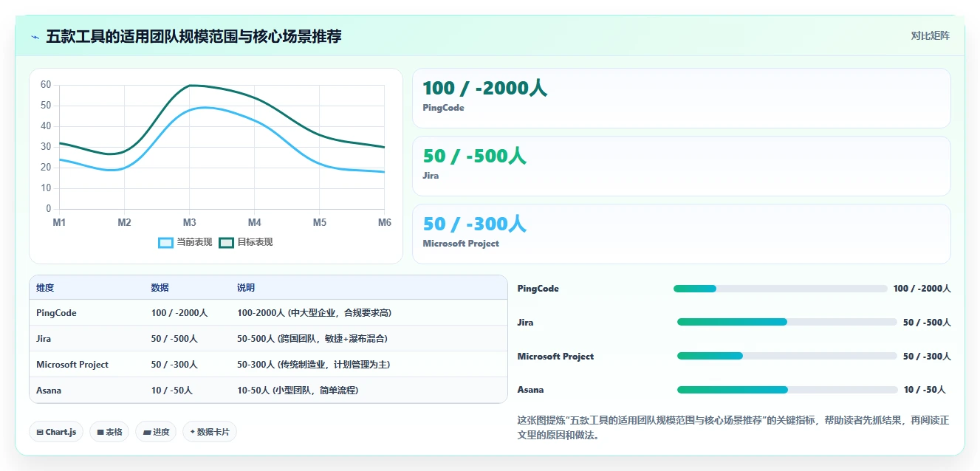The image size is (980, 471).
Task: Click the description 10-50人 (小型团队, 简单流程)
Action: (x=298, y=391)
